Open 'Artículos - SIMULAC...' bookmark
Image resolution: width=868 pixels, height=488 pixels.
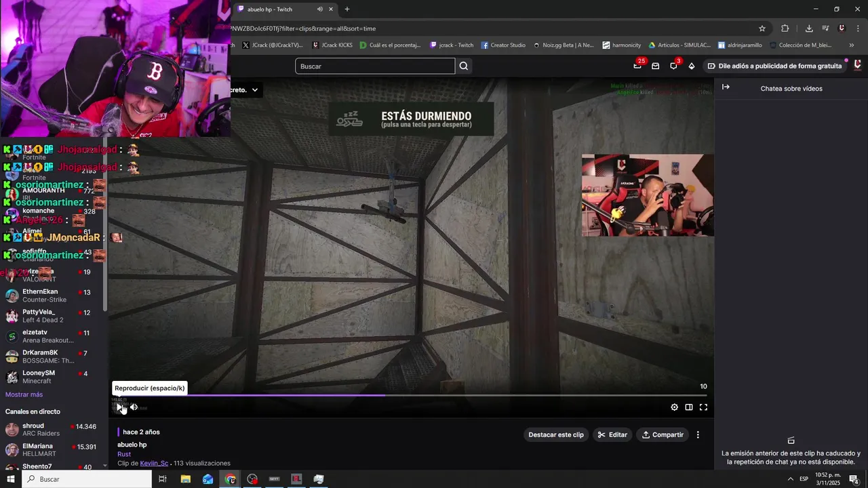click(679, 45)
